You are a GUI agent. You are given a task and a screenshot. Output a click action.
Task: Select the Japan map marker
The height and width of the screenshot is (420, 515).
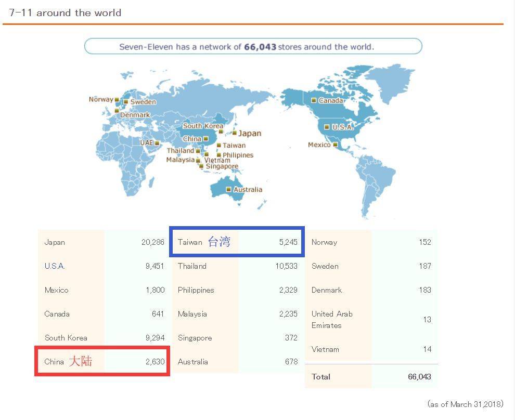(x=235, y=133)
